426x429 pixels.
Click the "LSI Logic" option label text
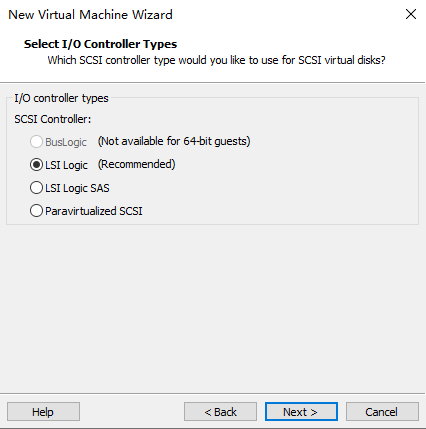66,165
